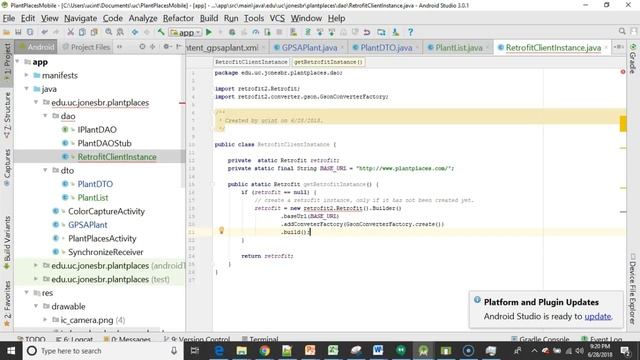Collapse the app module tree node
640x360 pixels.
click(x=18, y=62)
